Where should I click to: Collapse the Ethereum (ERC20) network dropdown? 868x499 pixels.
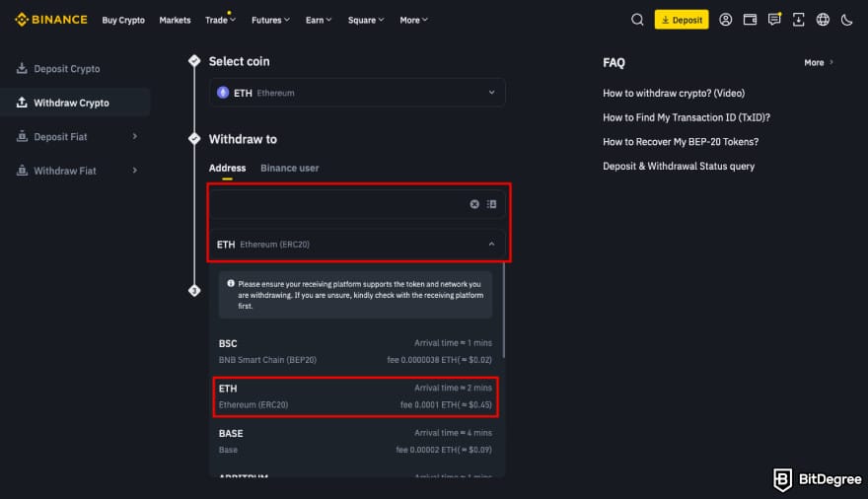[491, 244]
